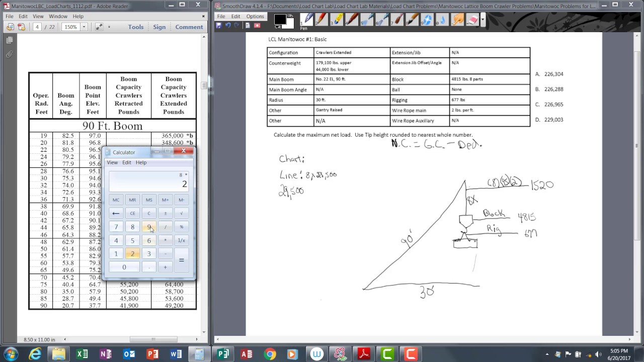Click the Adobe Reader horizontal scrollbar
This screenshot has height=362, width=644.
153,339
